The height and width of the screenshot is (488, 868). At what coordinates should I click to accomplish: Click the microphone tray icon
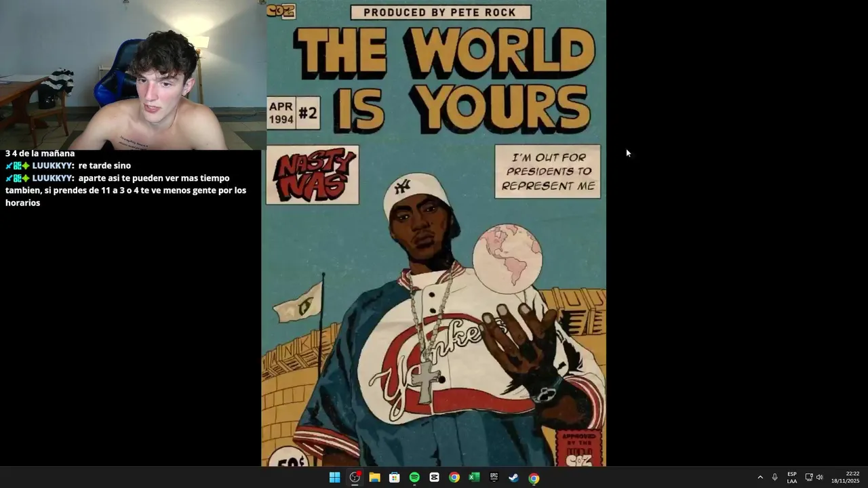[774, 478]
